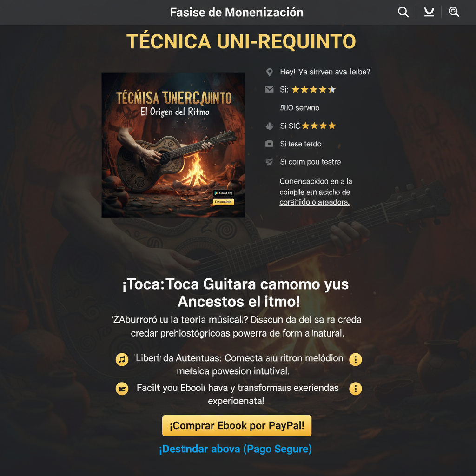
Task: Click the ebook cover thumbnail
Action: coord(173,145)
